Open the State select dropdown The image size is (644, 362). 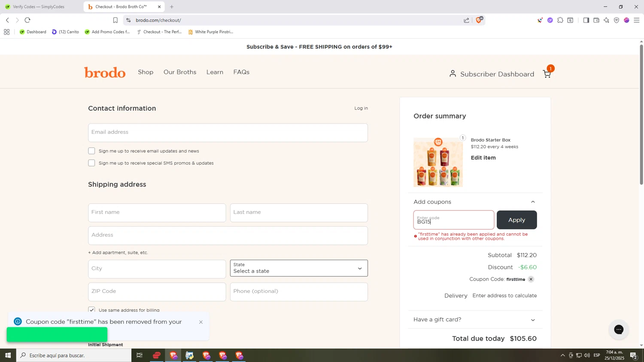point(299,268)
